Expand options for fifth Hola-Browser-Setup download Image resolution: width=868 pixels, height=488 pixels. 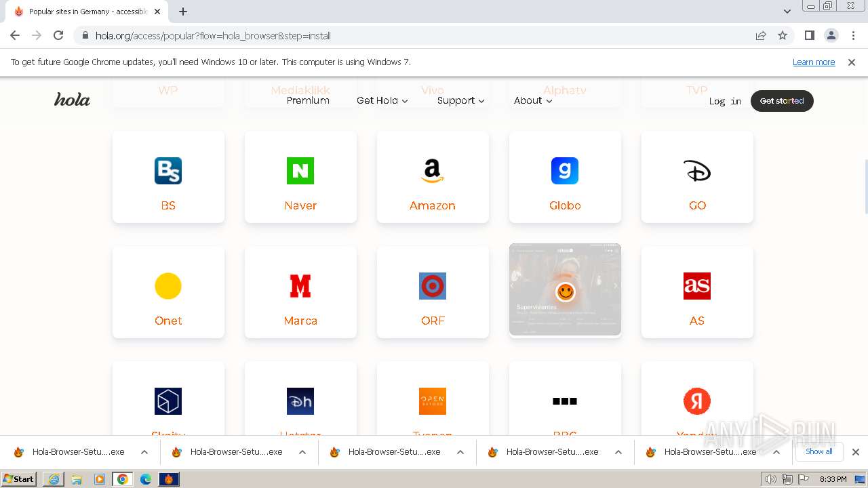pos(776,452)
